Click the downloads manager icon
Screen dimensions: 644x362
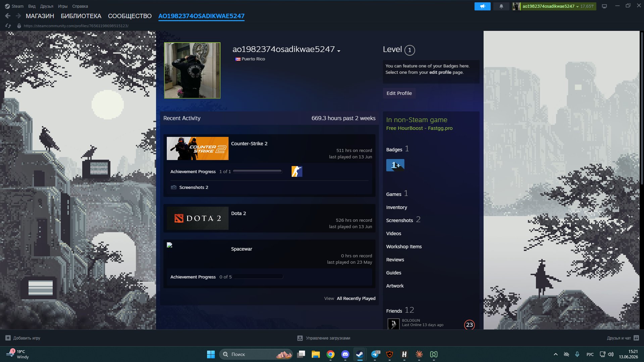300,338
